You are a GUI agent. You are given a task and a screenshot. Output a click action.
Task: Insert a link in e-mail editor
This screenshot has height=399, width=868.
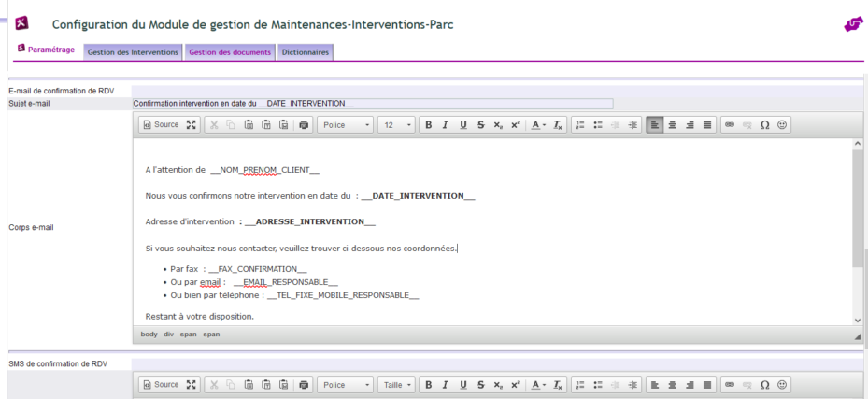[x=730, y=125]
